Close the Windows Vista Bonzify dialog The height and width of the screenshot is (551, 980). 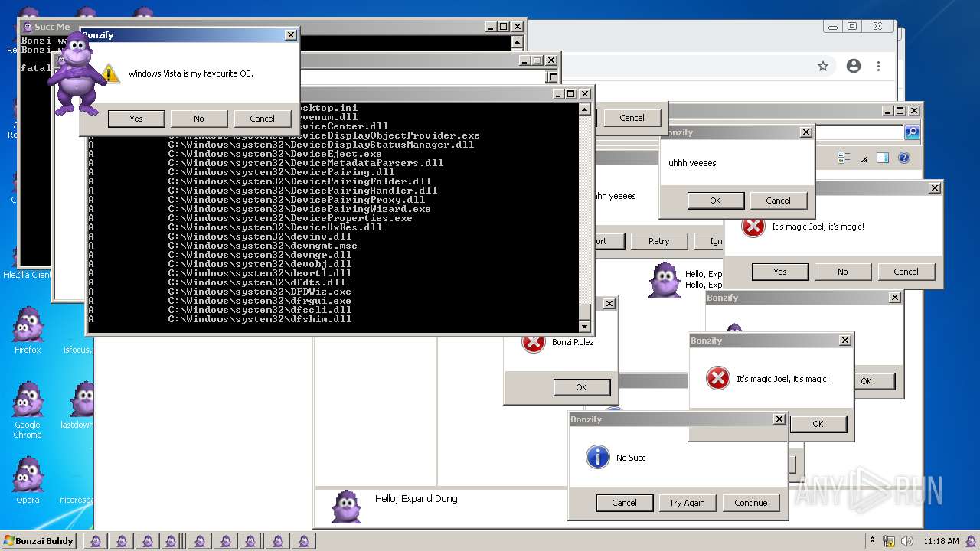pos(291,35)
